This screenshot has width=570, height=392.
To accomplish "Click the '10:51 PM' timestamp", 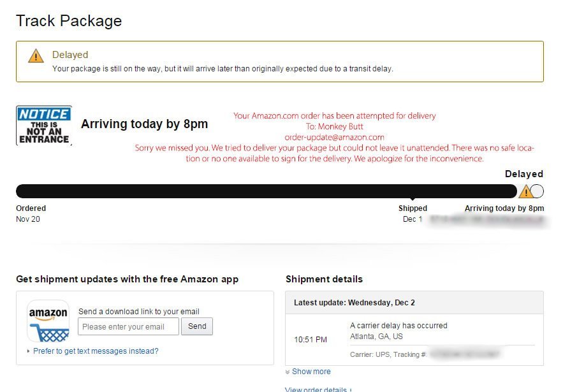I will (x=311, y=340).
